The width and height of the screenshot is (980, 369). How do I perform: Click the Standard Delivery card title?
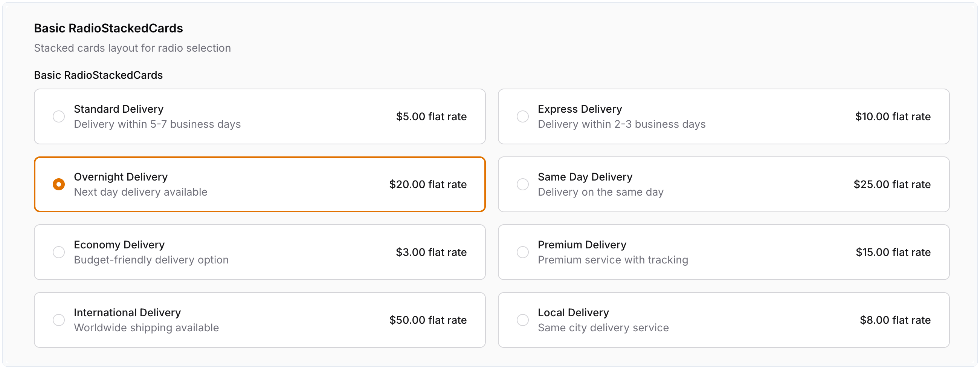click(119, 109)
